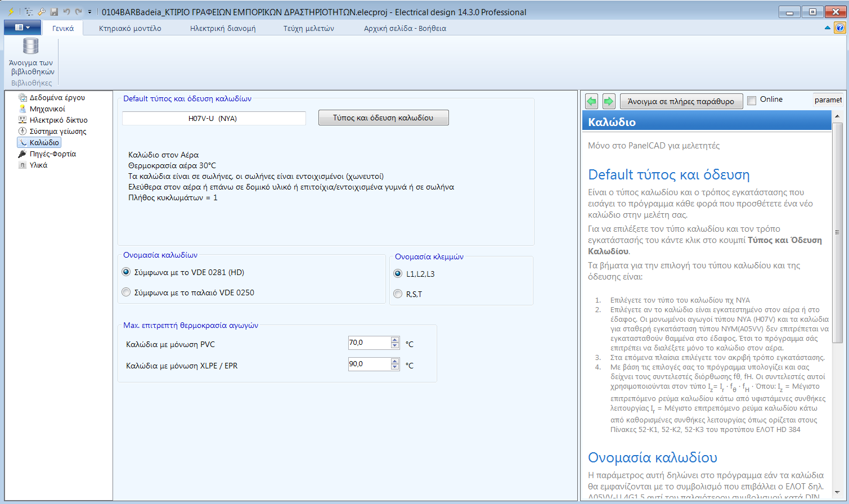849x504 pixels.
Task: Go back with green left arrow in help
Action: click(x=591, y=101)
